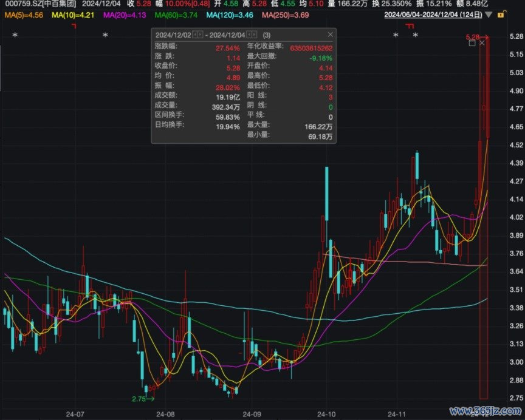Expand the date range dropdown triangle

pyautogui.click(x=489, y=15)
